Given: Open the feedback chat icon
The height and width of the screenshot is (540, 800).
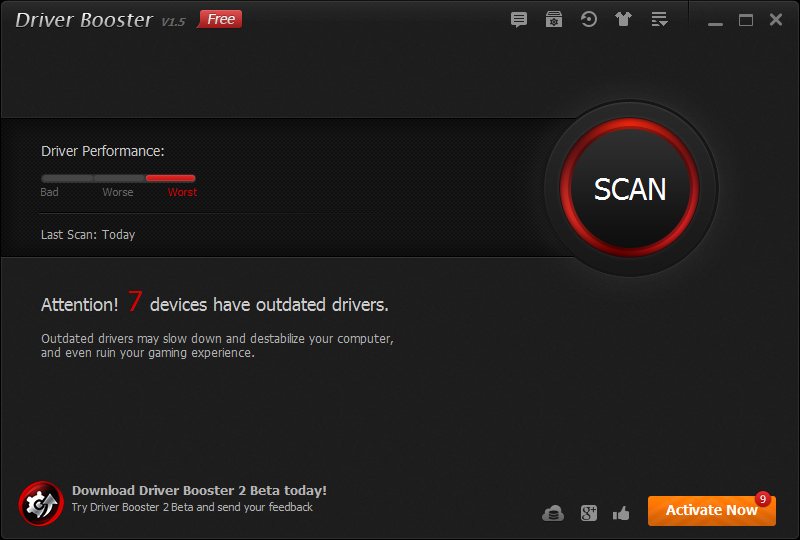Looking at the screenshot, I should click(x=519, y=20).
